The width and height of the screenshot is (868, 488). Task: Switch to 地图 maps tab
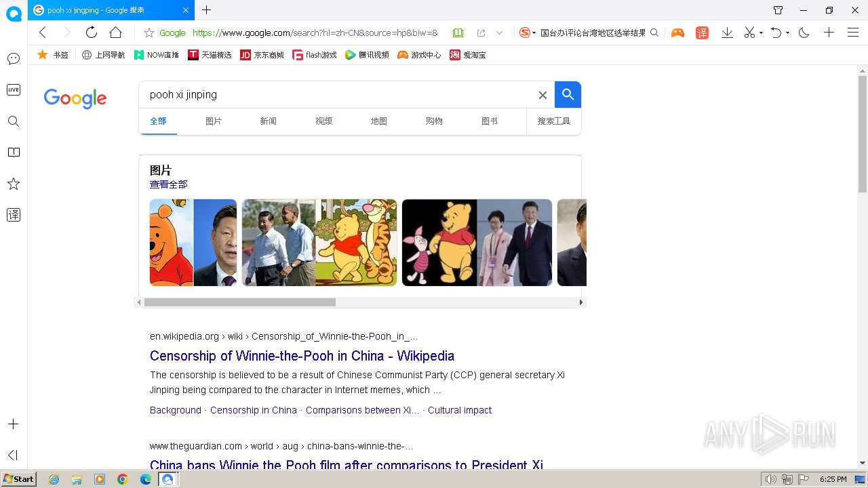[379, 121]
